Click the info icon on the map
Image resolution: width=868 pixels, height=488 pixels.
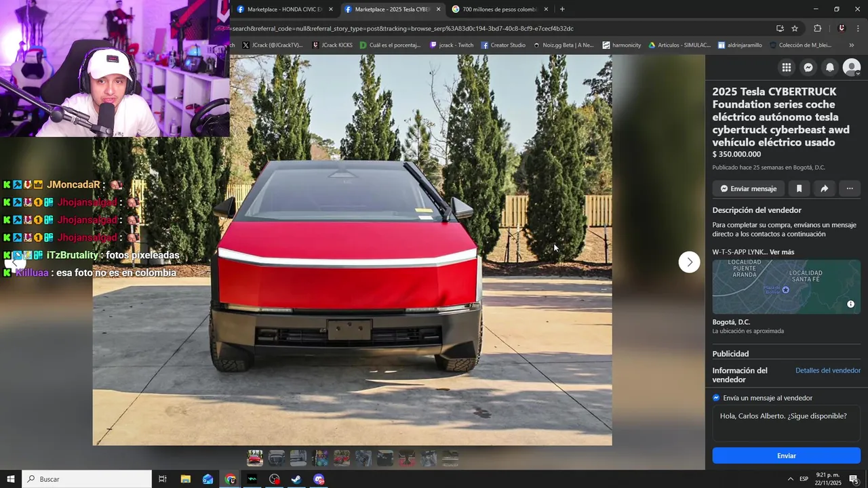(x=850, y=304)
